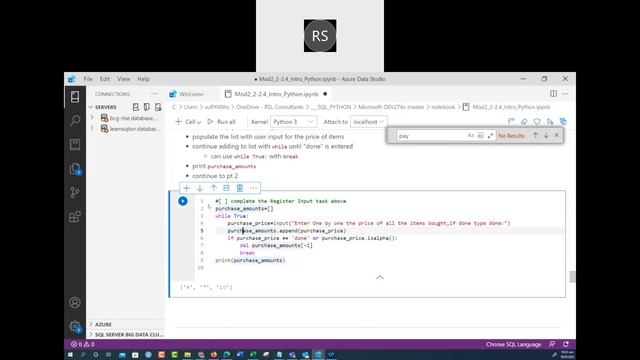Open the Kernel Python 3 dropdown

pyautogui.click(x=293, y=122)
